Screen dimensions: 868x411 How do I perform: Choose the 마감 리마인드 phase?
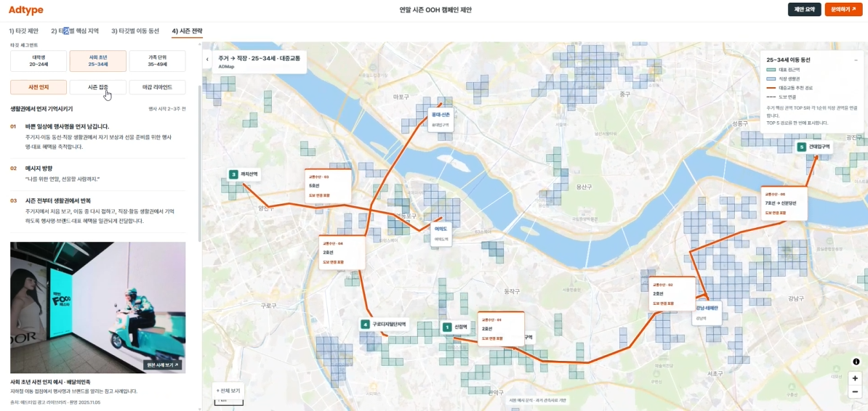click(157, 87)
